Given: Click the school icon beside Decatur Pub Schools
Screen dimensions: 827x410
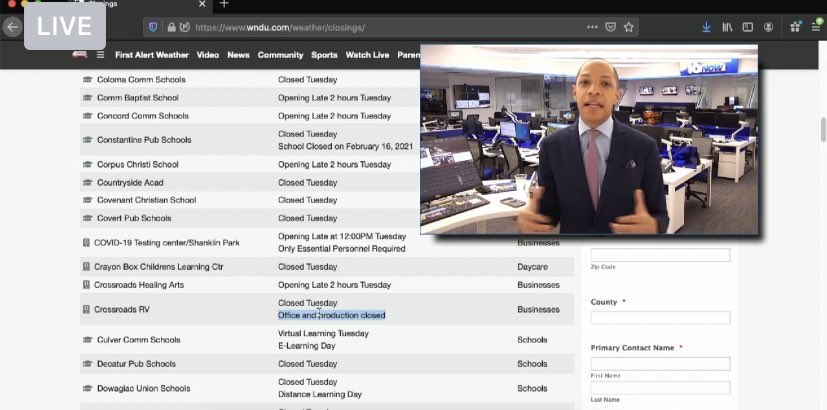Looking at the screenshot, I should [88, 364].
